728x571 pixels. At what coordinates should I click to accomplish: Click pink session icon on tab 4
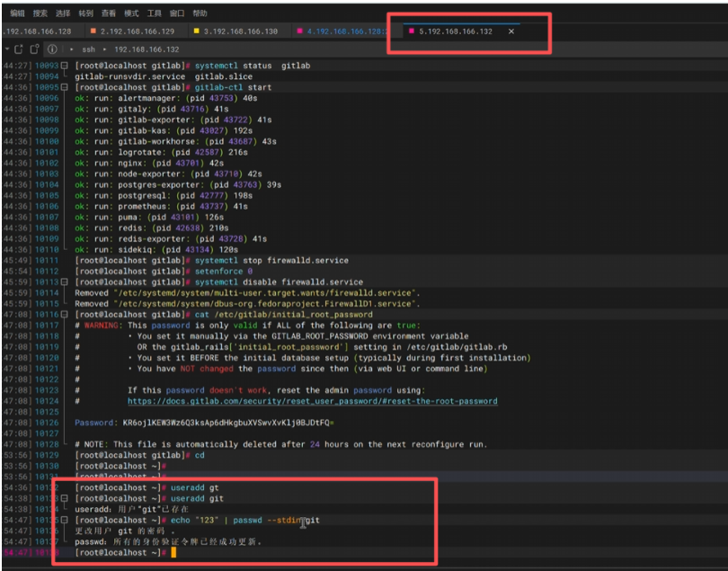coord(300,31)
